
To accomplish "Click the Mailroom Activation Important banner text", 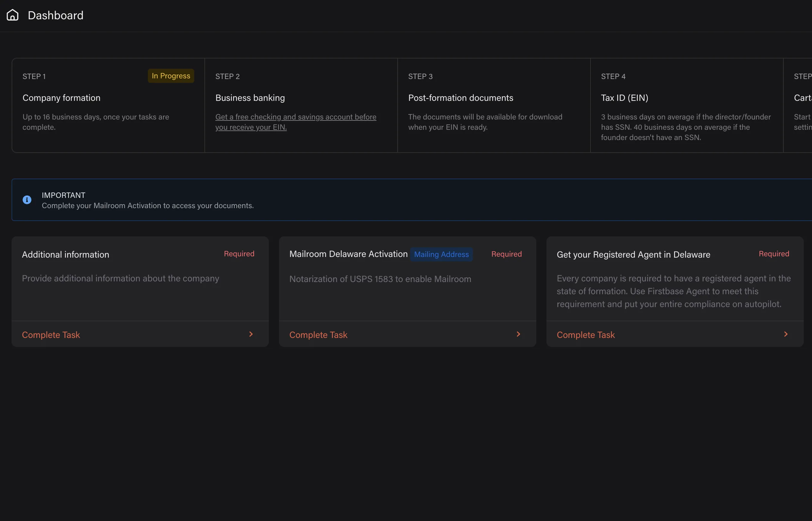I will pyautogui.click(x=148, y=205).
